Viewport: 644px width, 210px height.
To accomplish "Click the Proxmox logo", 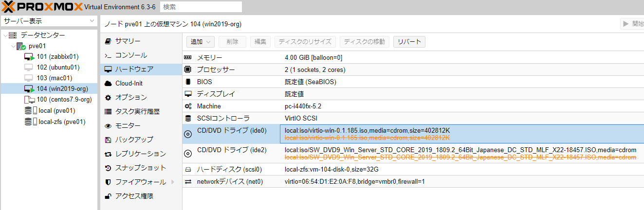I will [42, 7].
